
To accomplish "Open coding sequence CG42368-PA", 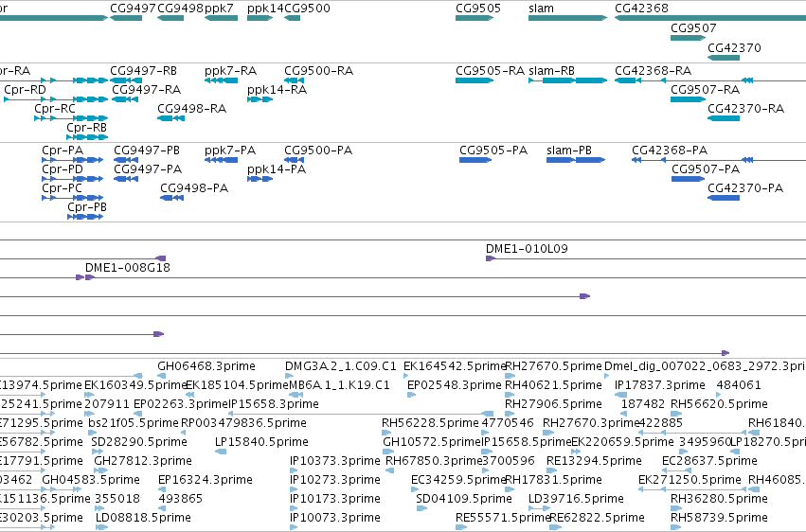I will [x=670, y=151].
